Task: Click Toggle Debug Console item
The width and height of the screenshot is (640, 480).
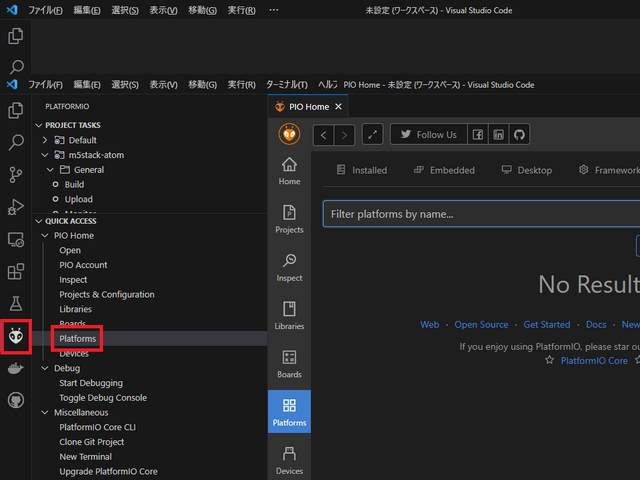Action: click(x=103, y=398)
